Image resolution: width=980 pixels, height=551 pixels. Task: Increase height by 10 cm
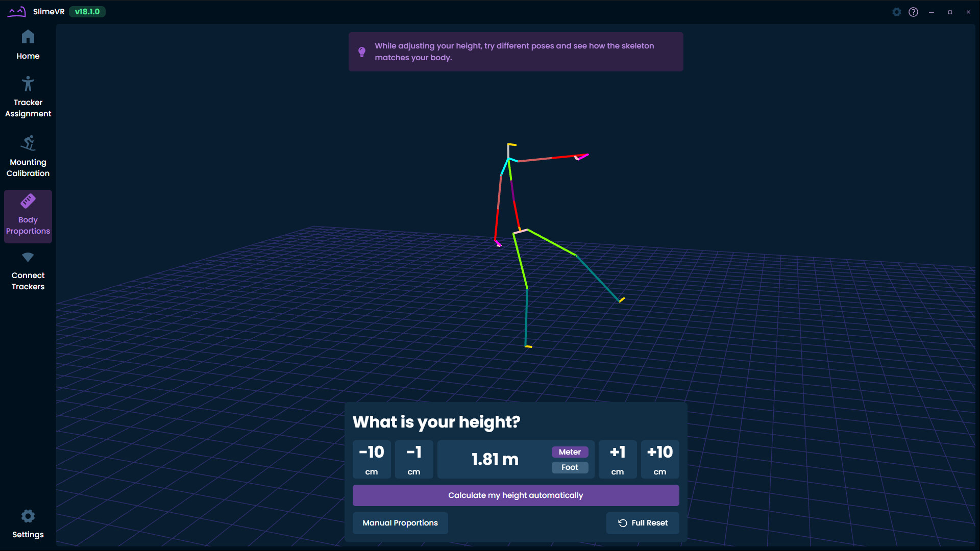click(660, 459)
